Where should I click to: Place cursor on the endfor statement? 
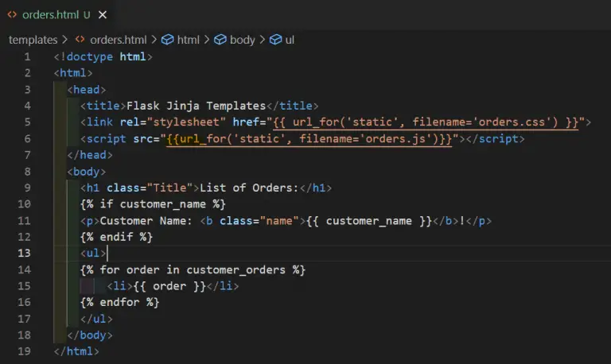point(119,302)
